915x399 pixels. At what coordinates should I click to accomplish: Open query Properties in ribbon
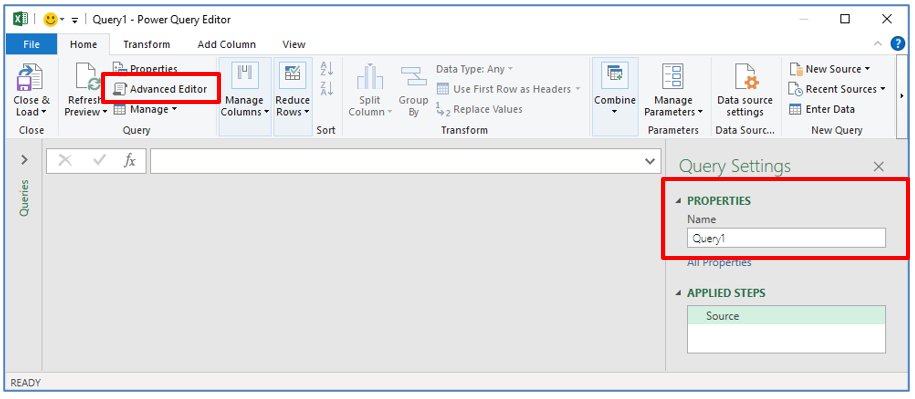click(x=145, y=68)
